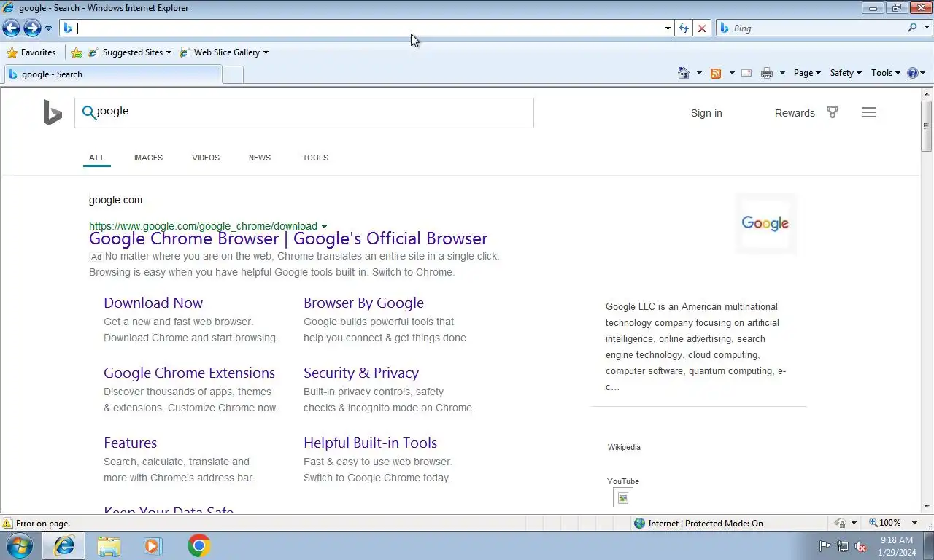Open a new tab with blank tab button
The height and width of the screenshot is (560, 934).
[x=233, y=74]
